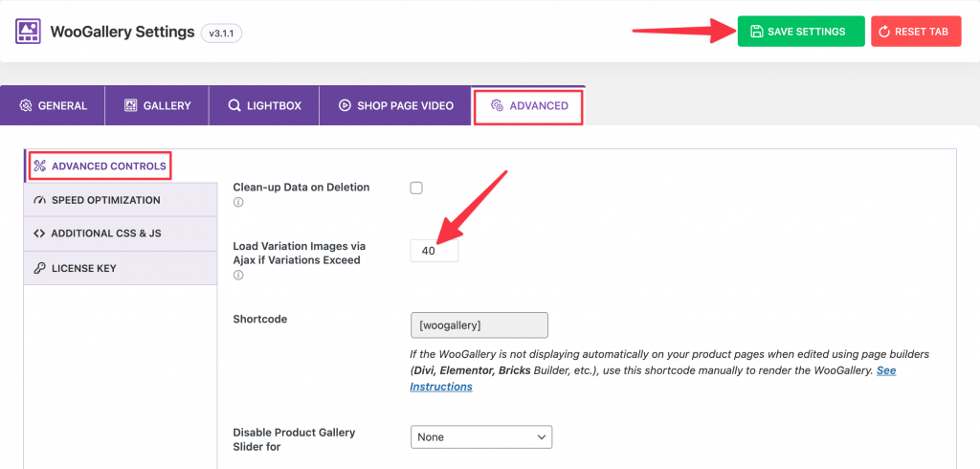Screen dimensions: 980x469
Task: Click the reset circular arrow icon
Action: pyautogui.click(x=883, y=32)
